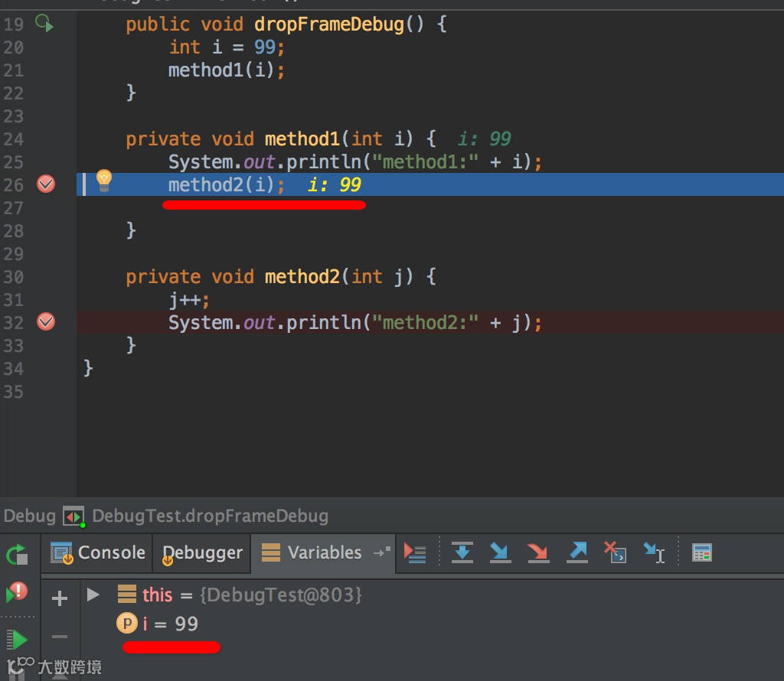Screen dimensions: 784x681
Task: Select the 'this = {DebugTest@803}' variable row
Action: point(433,595)
